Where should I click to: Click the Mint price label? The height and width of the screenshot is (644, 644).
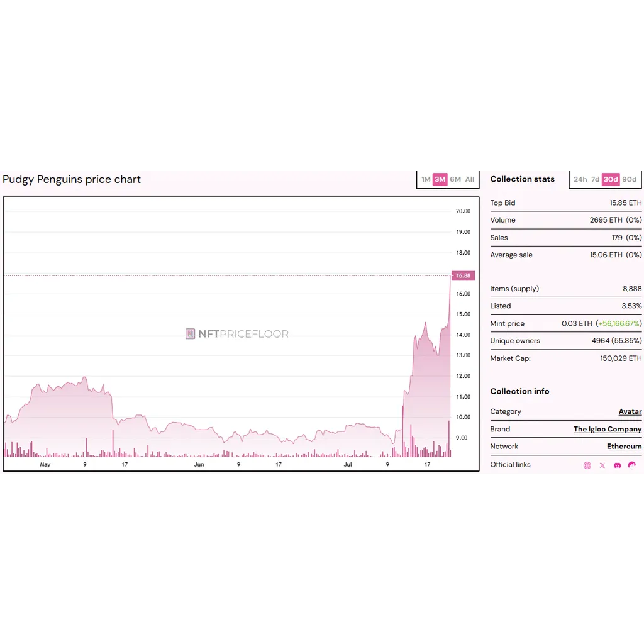[x=508, y=324]
